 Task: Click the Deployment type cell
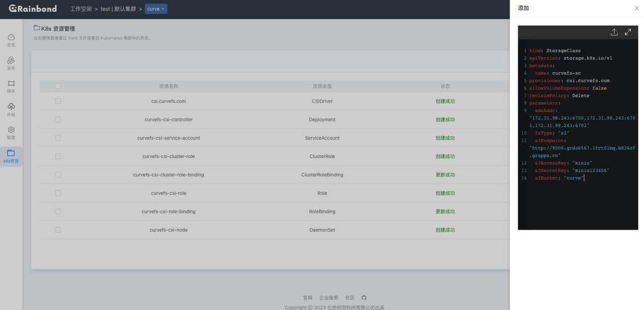(322, 120)
